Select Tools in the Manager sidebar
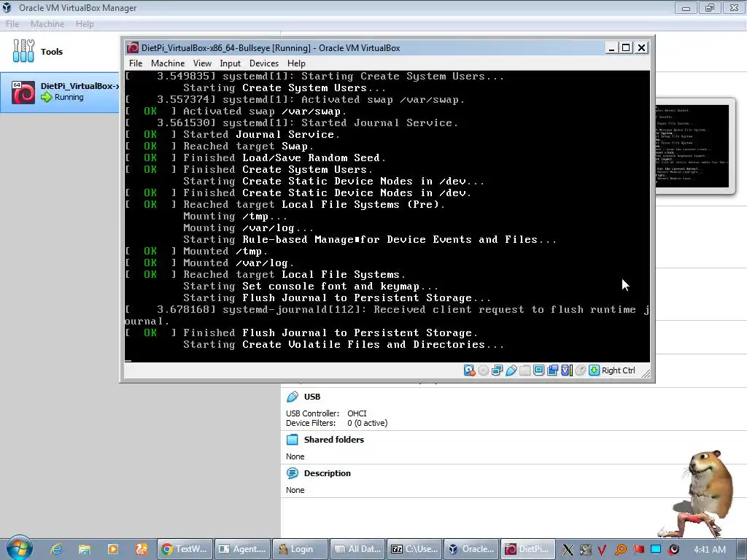 pos(60,52)
